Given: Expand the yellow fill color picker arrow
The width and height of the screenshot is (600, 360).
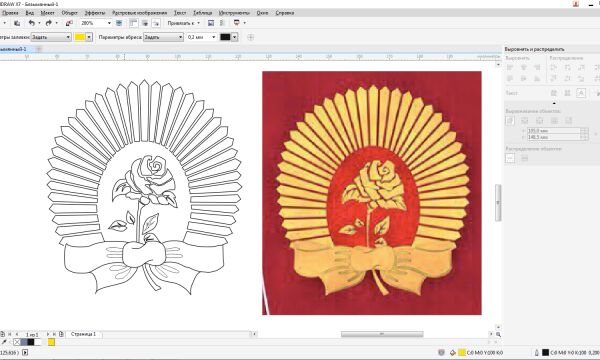Looking at the screenshot, I should coord(89,37).
